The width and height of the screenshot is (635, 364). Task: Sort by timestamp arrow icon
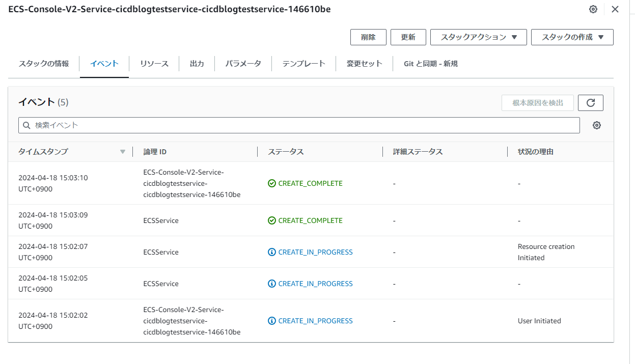pos(122,152)
